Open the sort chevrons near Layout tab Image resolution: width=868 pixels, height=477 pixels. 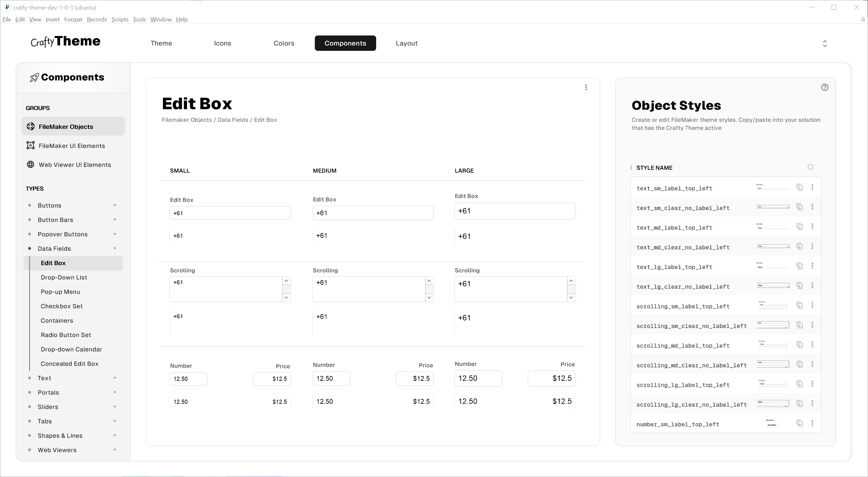[825, 43]
